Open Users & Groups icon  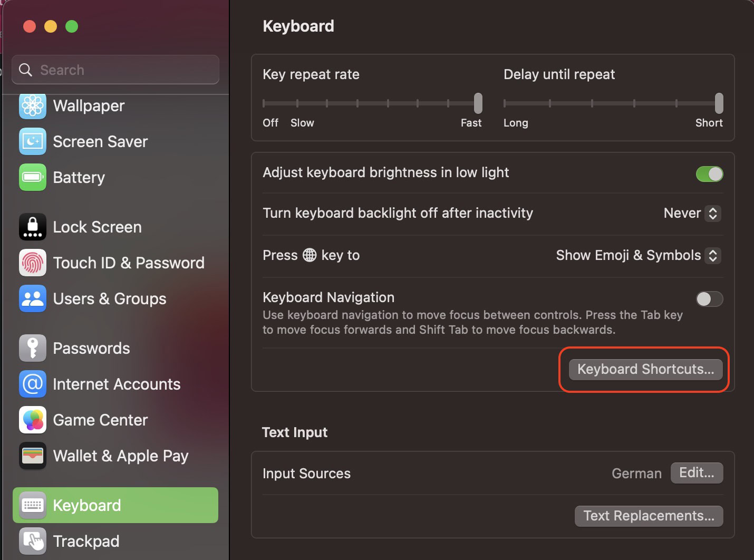(x=33, y=298)
